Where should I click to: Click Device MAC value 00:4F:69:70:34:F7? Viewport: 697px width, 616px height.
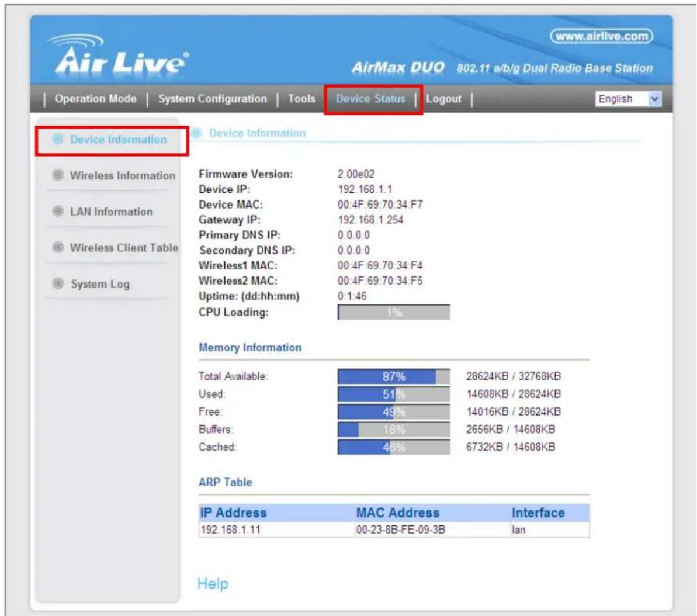(x=380, y=205)
